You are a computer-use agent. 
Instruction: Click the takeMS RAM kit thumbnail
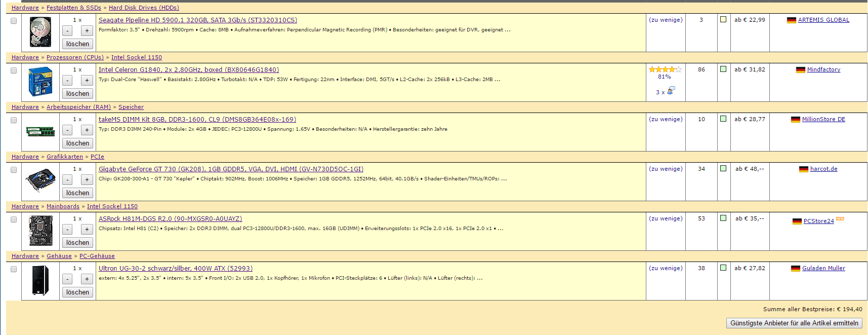point(40,132)
